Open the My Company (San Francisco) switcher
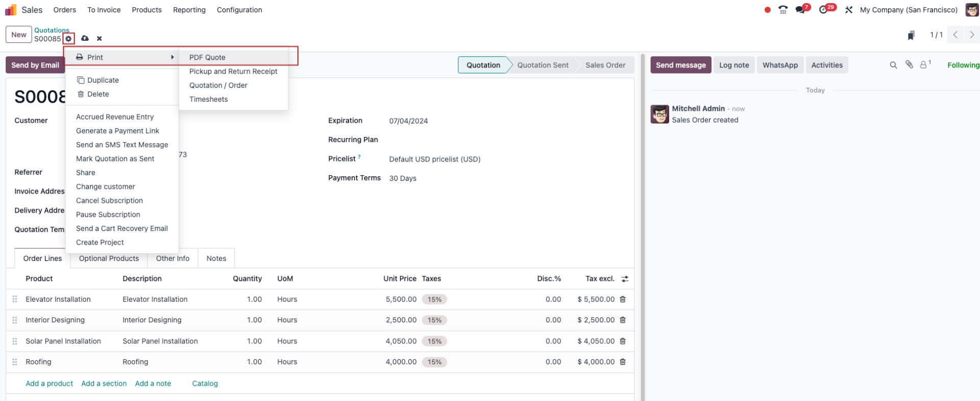Image resolution: width=980 pixels, height=401 pixels. coord(908,10)
